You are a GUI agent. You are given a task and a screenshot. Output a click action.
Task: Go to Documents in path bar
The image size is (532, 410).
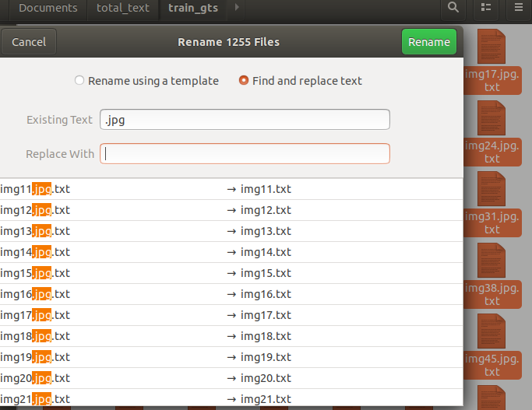tap(48, 8)
